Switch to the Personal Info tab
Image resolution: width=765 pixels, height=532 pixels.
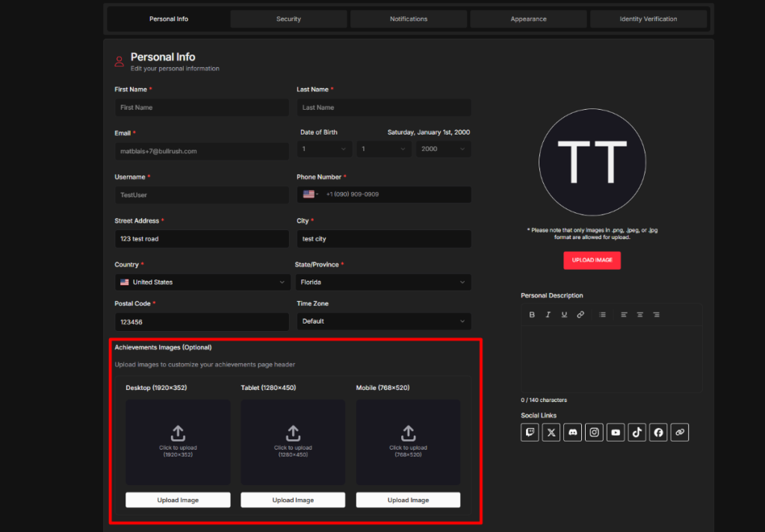pos(169,19)
